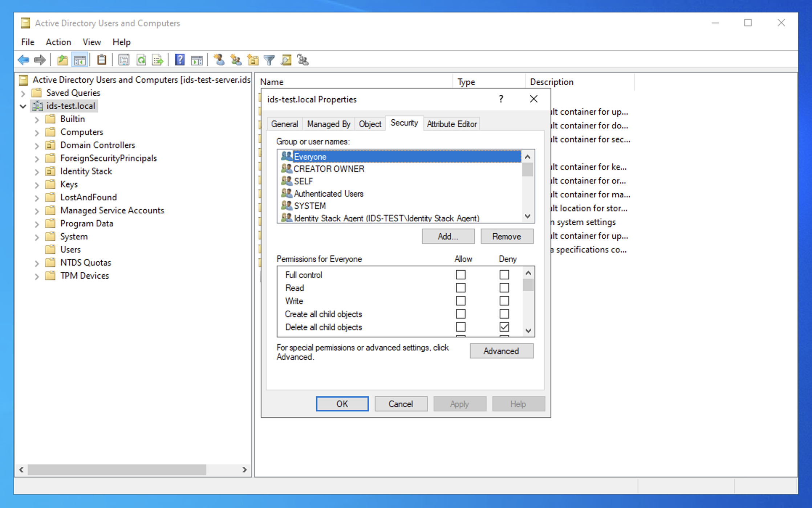Check Deny for Read permission
This screenshot has width=812, height=508.
coord(504,288)
